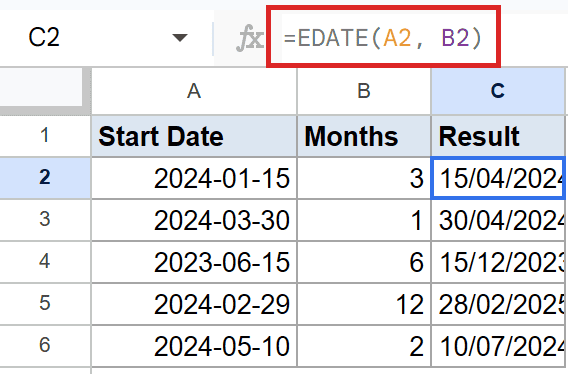Select Months cell with value 6

point(364,262)
